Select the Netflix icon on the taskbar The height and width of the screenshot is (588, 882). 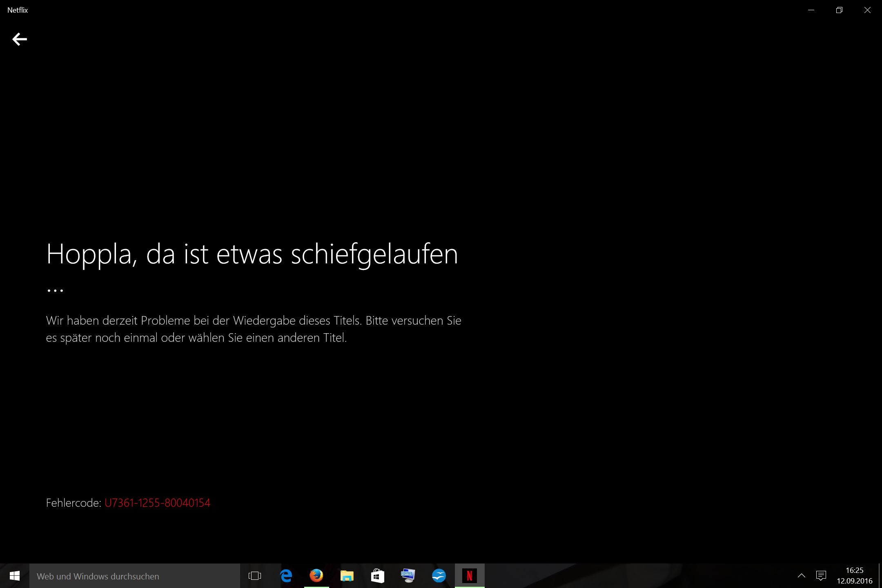click(x=470, y=576)
